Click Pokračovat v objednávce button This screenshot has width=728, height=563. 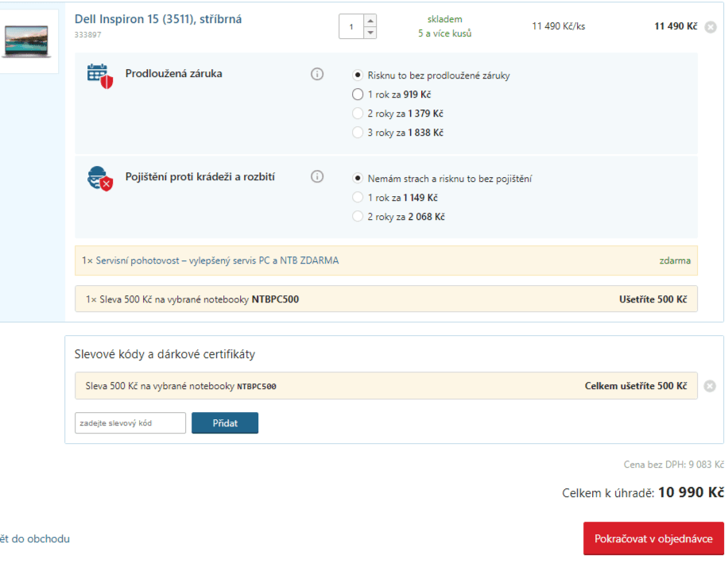[653, 538]
